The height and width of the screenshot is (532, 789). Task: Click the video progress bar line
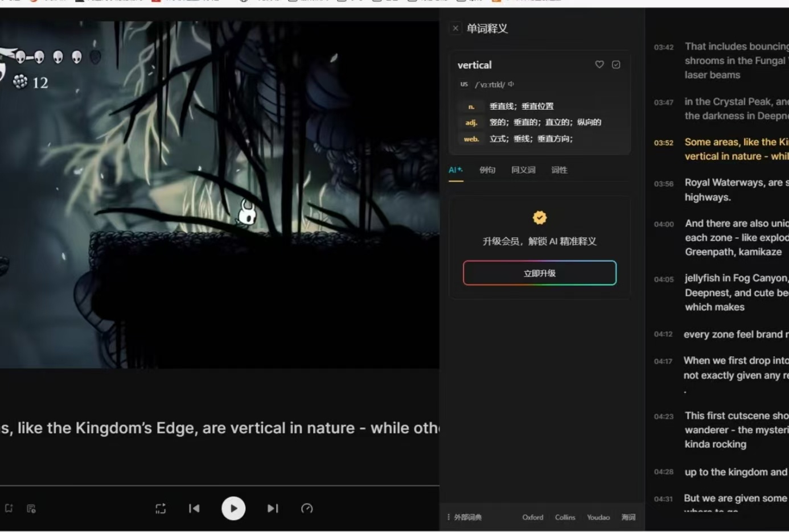(x=220, y=486)
